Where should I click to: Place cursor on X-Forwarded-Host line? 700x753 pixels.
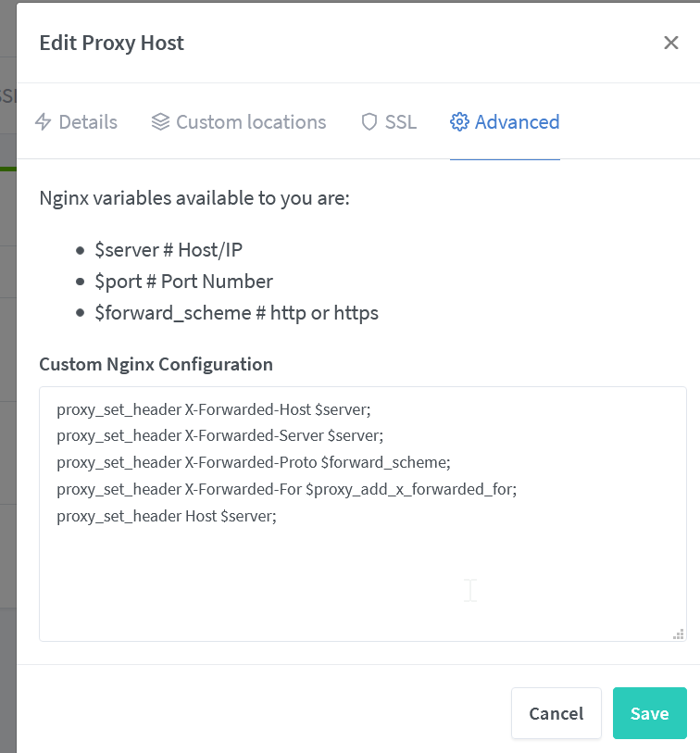(x=213, y=408)
